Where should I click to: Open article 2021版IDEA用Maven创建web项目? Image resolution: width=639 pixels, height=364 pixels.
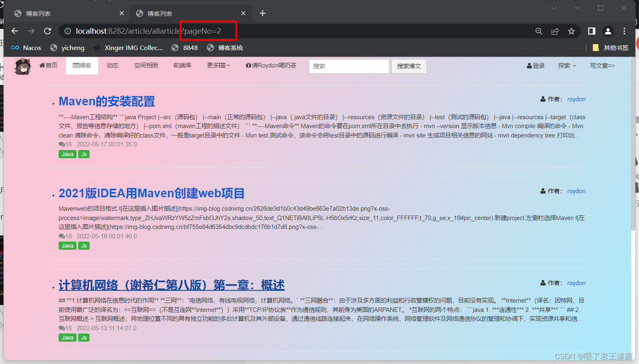point(151,193)
